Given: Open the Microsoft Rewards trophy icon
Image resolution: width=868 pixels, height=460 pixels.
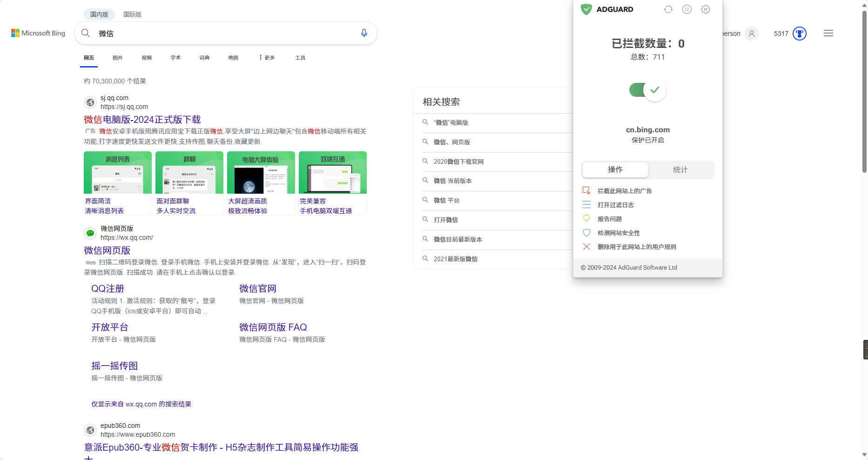Looking at the screenshot, I should [800, 34].
